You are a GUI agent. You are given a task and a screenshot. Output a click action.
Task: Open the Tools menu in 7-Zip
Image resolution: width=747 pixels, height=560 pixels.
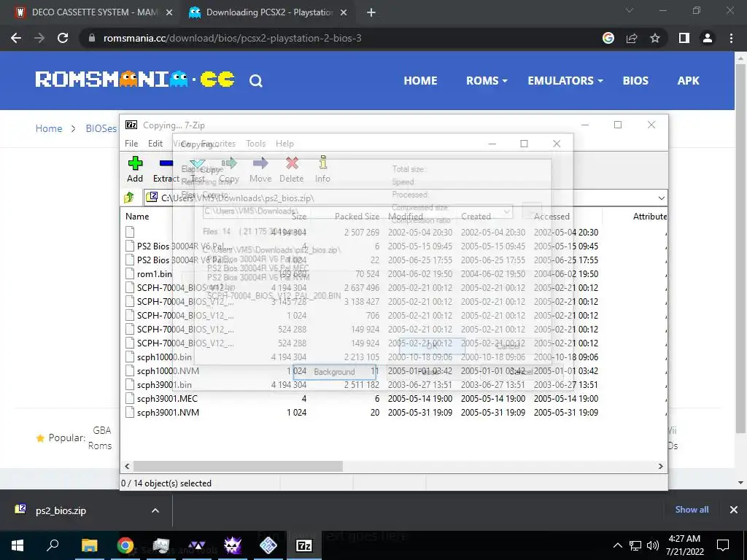256,144
